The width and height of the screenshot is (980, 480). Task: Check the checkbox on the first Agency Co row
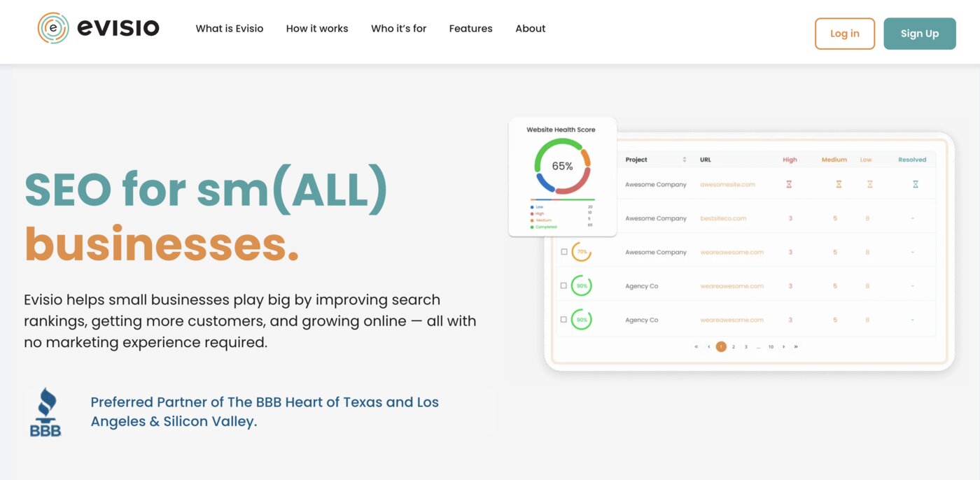[564, 285]
